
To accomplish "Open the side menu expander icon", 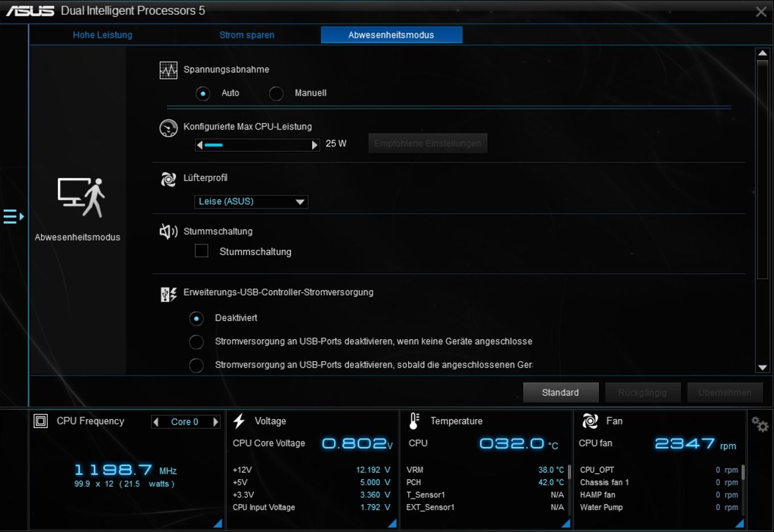I will click(14, 216).
